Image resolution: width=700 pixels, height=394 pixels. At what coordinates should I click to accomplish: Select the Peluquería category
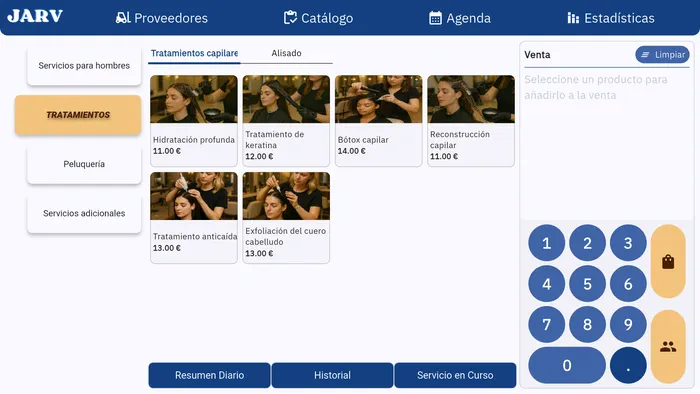(84, 164)
